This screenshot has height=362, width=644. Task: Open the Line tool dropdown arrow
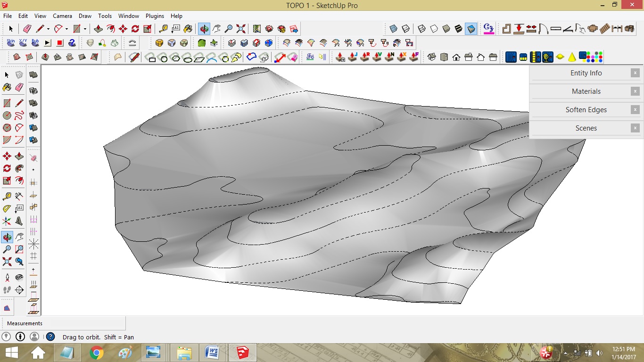coord(48,29)
